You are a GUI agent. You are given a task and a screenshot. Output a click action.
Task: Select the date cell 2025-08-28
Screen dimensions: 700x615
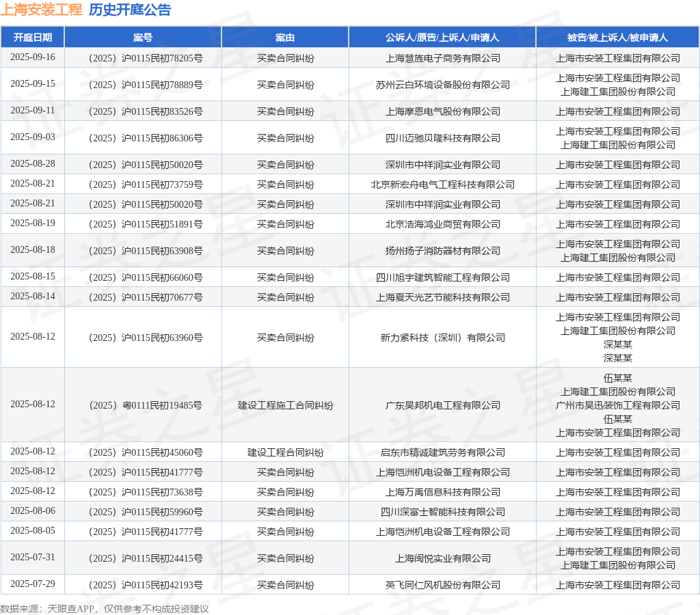click(33, 164)
